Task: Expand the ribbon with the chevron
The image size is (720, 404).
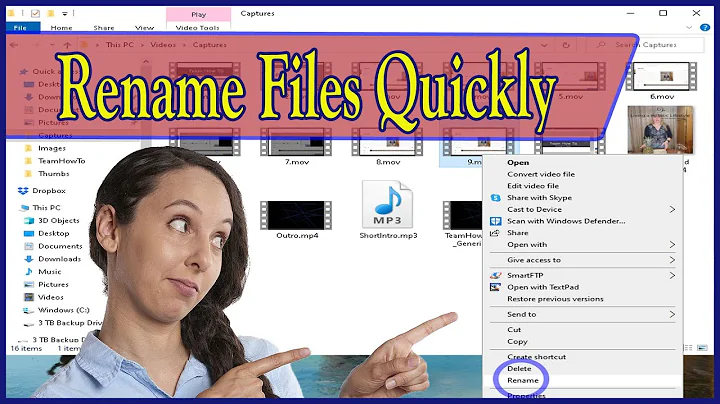Action: [x=689, y=28]
